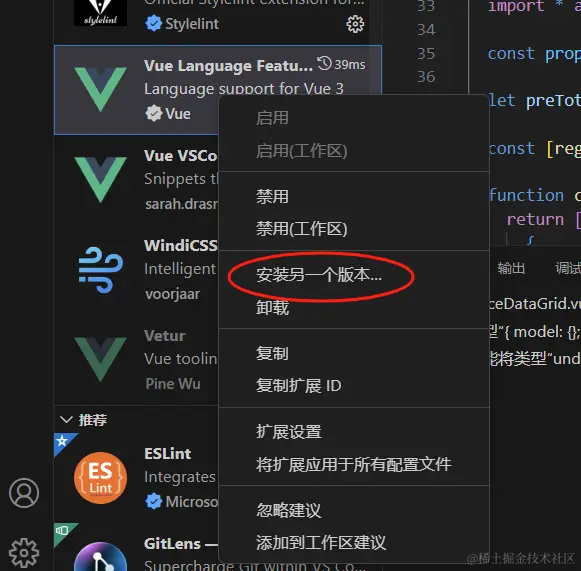Screen dimensions: 581x571
Task: Open the Stylelint extension gear settings
Action: (355, 24)
